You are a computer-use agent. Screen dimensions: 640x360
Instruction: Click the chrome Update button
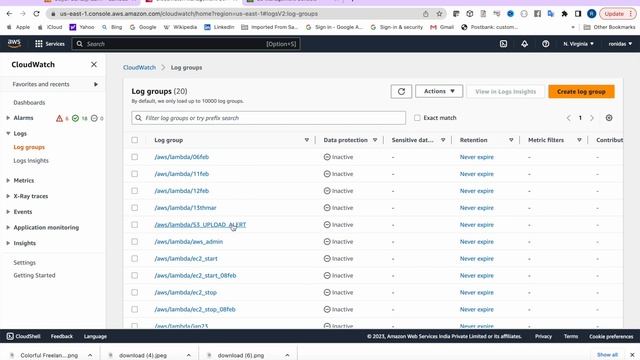point(618,13)
